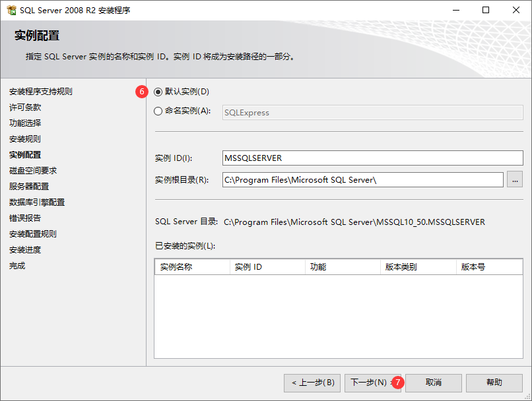Viewport: 532px width, 401px height.
Task: Minimize the setup window
Action: (x=456, y=10)
